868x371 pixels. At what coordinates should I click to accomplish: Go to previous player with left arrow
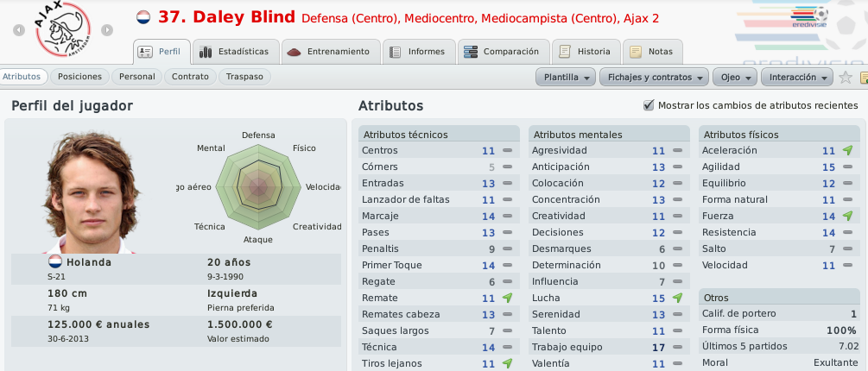pyautogui.click(x=19, y=30)
